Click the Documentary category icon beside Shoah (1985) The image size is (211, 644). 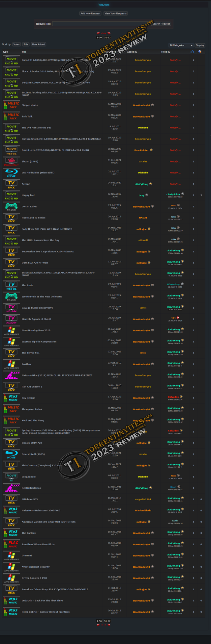point(12,162)
